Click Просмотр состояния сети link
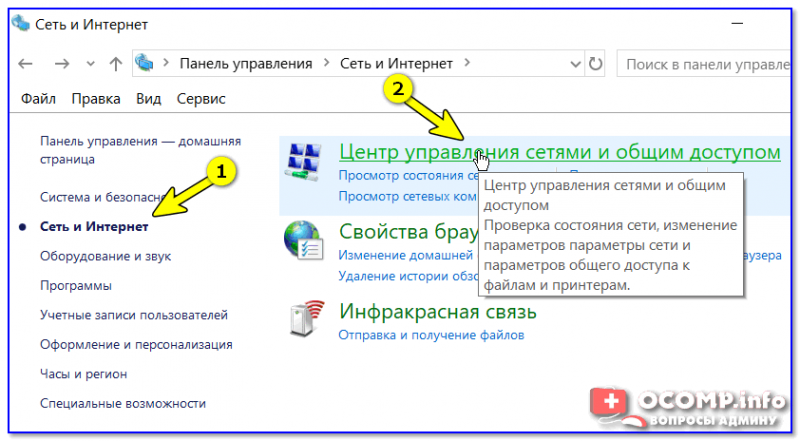This screenshot has width=800, height=441. tap(408, 176)
